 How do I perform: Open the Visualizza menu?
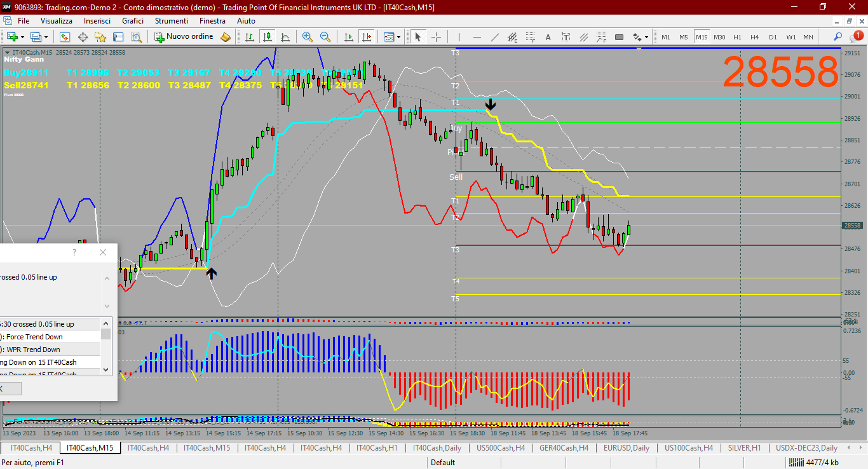[x=57, y=21]
